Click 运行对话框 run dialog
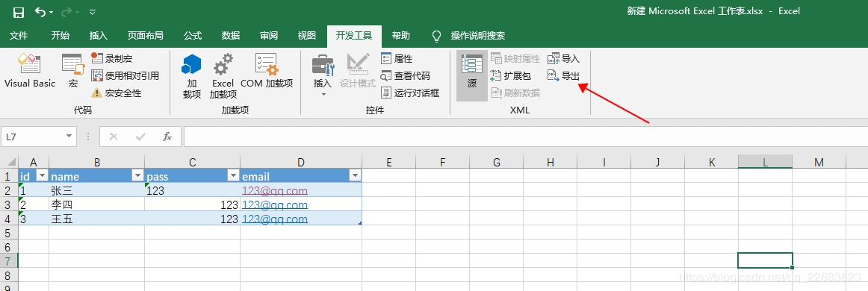 click(x=410, y=93)
